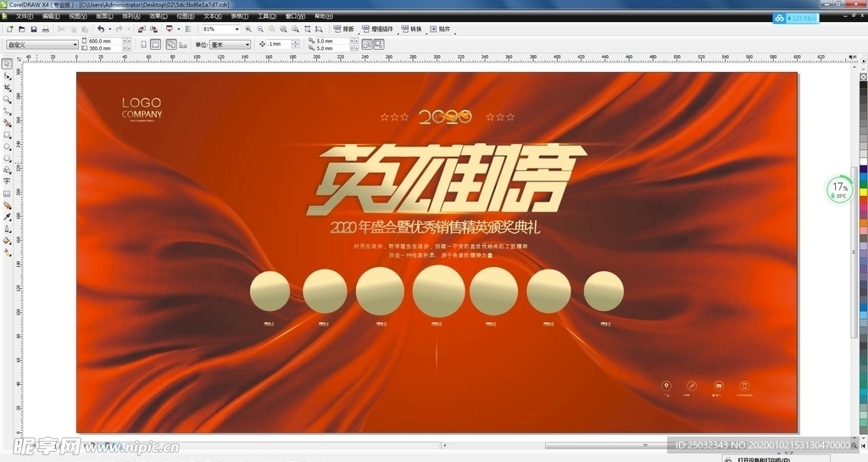Set page to portrait orientation
868x462 pixels.
click(143, 45)
